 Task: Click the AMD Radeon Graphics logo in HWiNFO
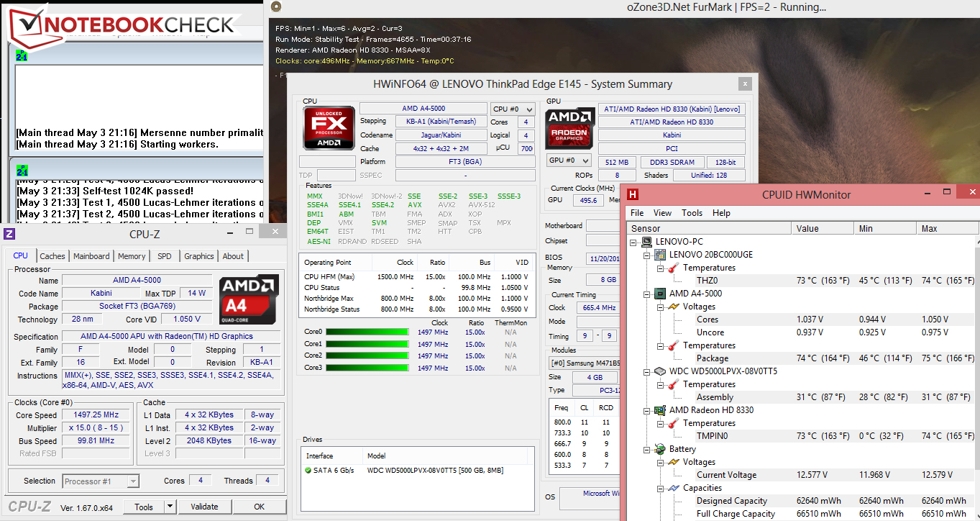(x=569, y=128)
